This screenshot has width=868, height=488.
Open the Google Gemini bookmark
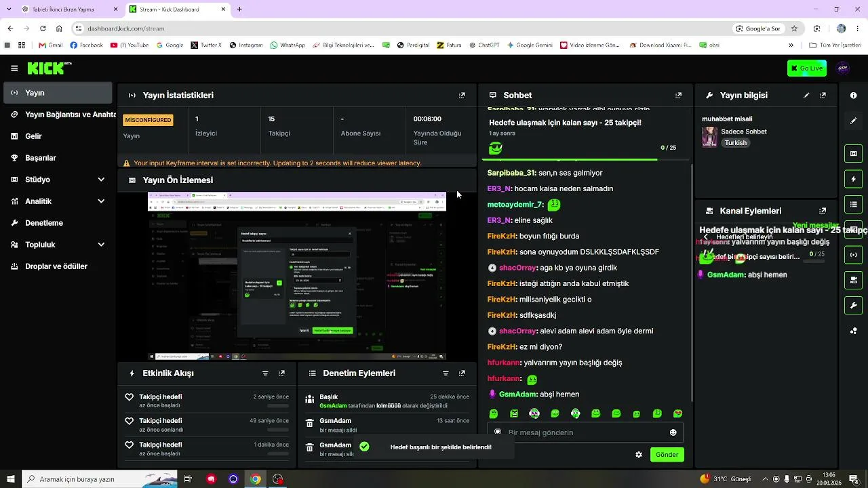(529, 45)
